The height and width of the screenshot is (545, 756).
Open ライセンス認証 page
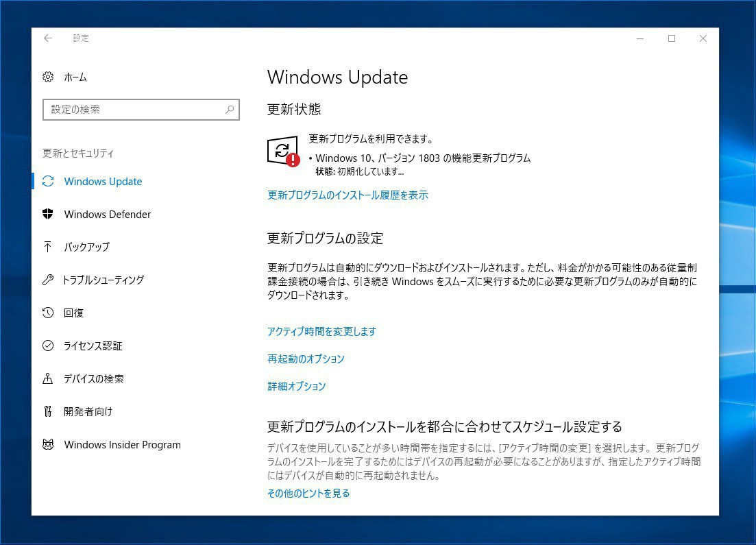point(93,346)
